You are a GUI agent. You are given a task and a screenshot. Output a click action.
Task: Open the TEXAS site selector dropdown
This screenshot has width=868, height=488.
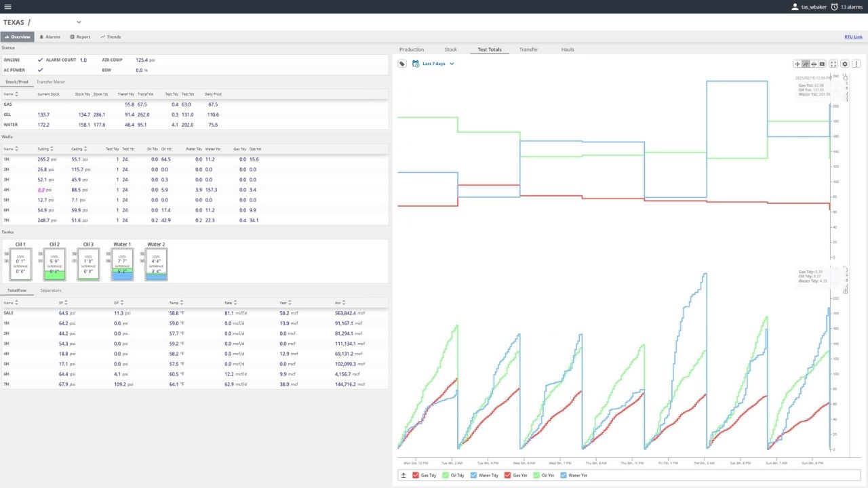79,22
